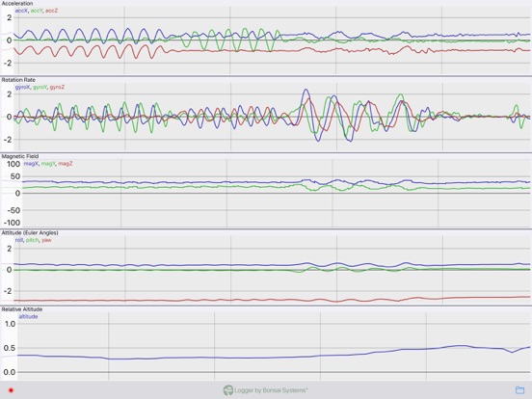532x399 pixels.
Task: Click the -100 axis value in Magnetic Field
Action: click(x=12, y=223)
